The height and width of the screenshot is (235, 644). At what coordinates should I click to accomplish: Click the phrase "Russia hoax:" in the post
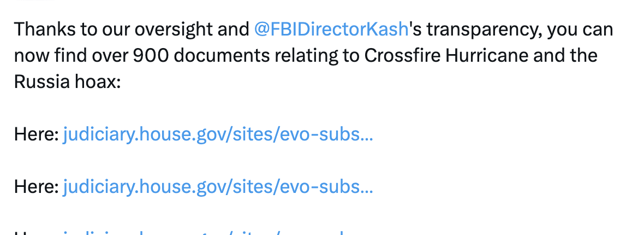pyautogui.click(x=67, y=82)
